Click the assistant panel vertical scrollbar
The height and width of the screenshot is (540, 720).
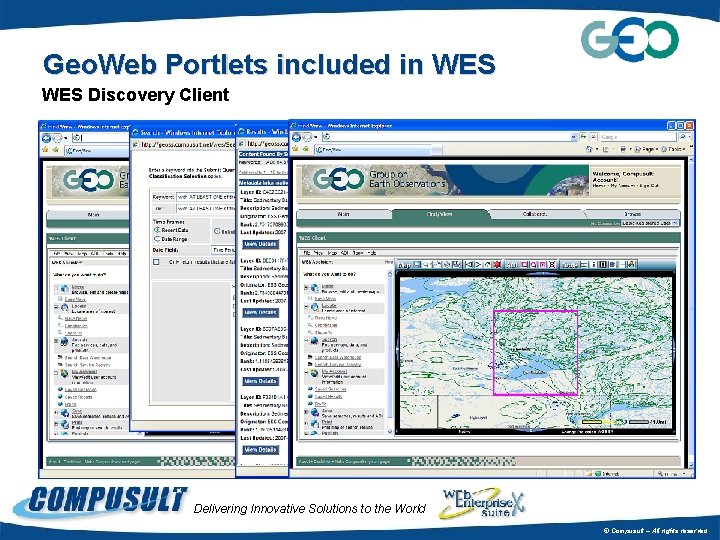(390, 351)
